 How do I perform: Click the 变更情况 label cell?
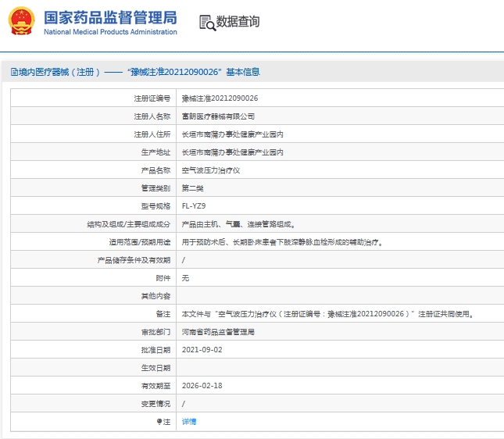click(x=94, y=404)
